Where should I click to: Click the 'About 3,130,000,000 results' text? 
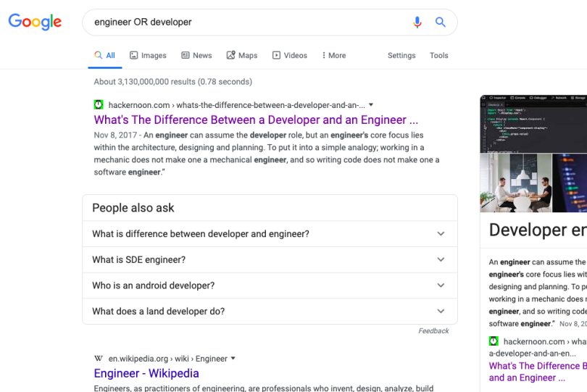tap(173, 82)
